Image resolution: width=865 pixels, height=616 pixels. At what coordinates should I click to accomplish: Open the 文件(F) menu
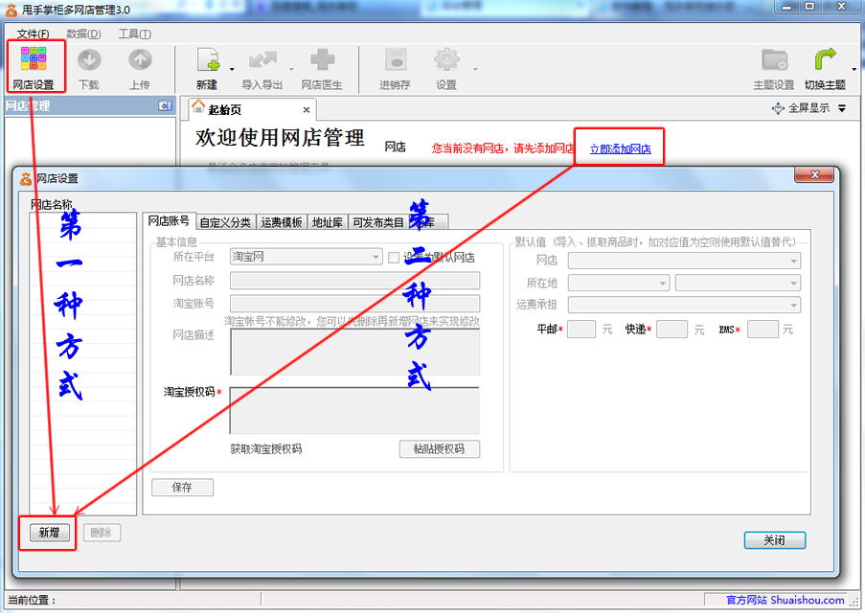point(33,34)
